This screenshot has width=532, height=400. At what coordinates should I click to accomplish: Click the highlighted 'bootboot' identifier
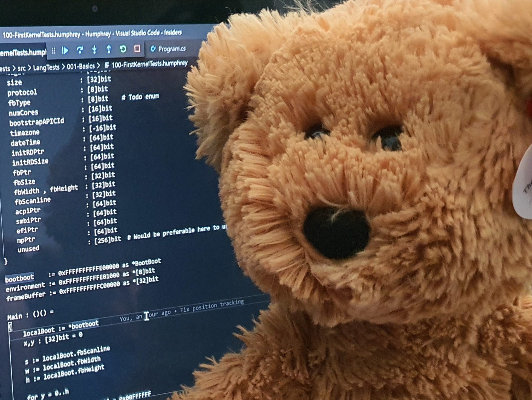pos(20,277)
